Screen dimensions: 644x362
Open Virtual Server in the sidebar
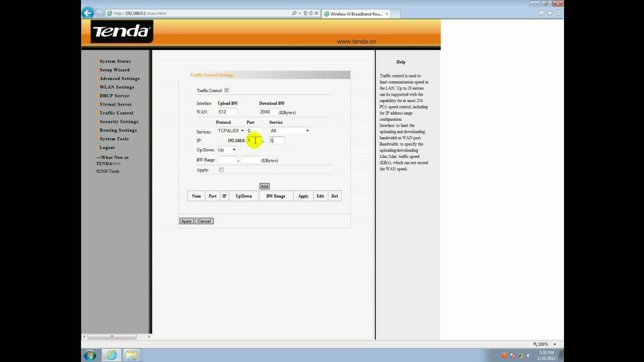pyautogui.click(x=116, y=104)
